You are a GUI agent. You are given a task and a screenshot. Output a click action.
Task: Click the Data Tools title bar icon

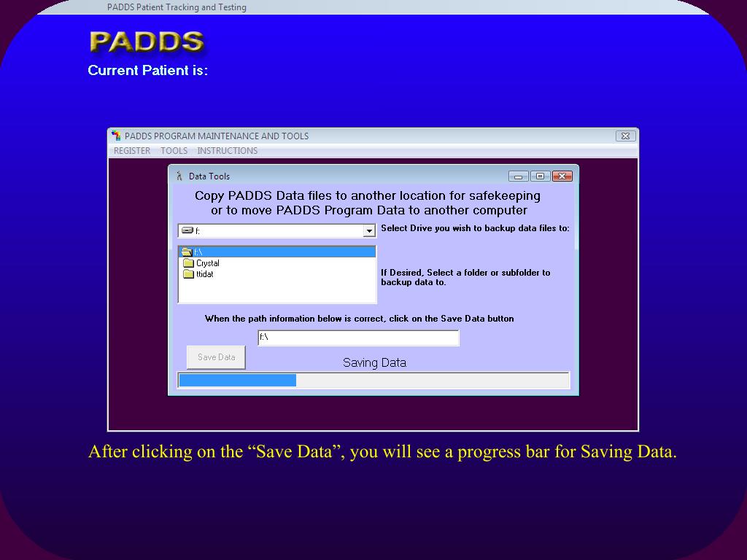click(x=179, y=176)
